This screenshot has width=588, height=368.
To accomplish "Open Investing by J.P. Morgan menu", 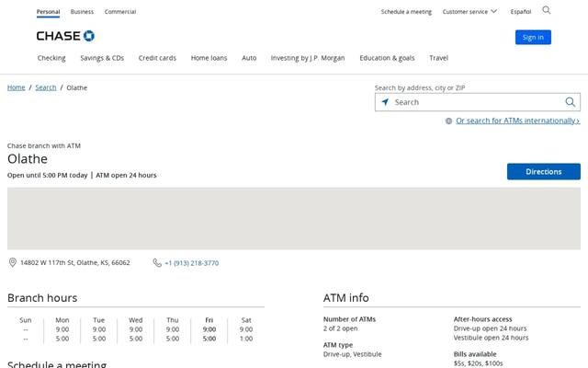I will click(308, 58).
